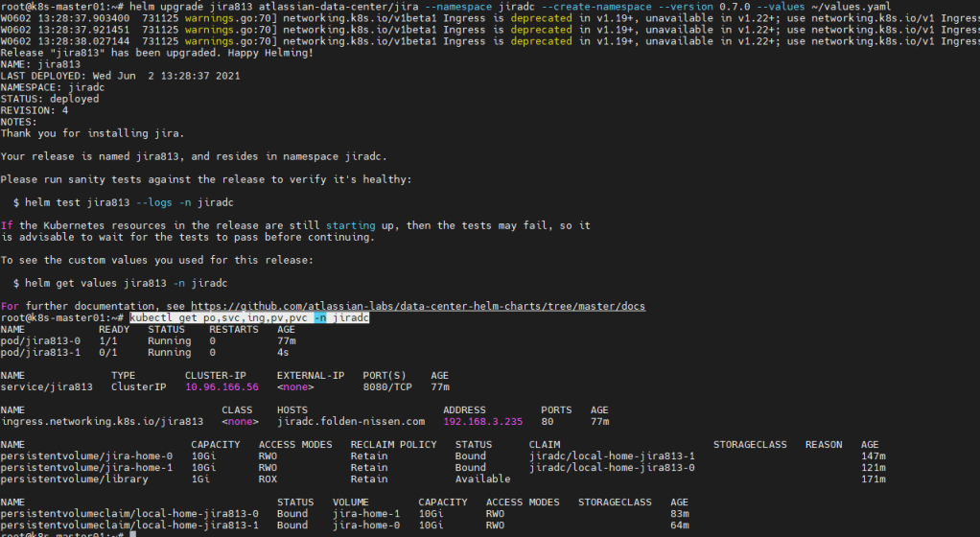Click the persistentvolume/library entry
This screenshot has height=537, width=980.
click(75, 479)
